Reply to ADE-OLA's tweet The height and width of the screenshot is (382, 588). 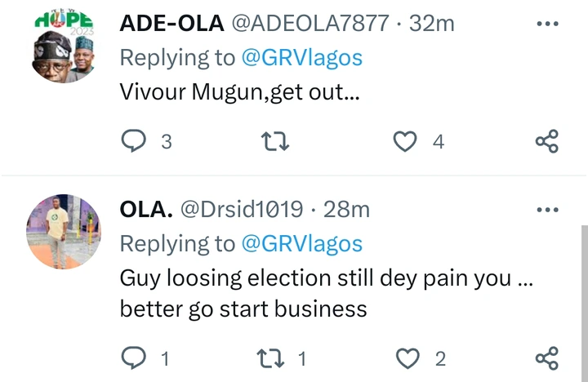[x=133, y=141]
